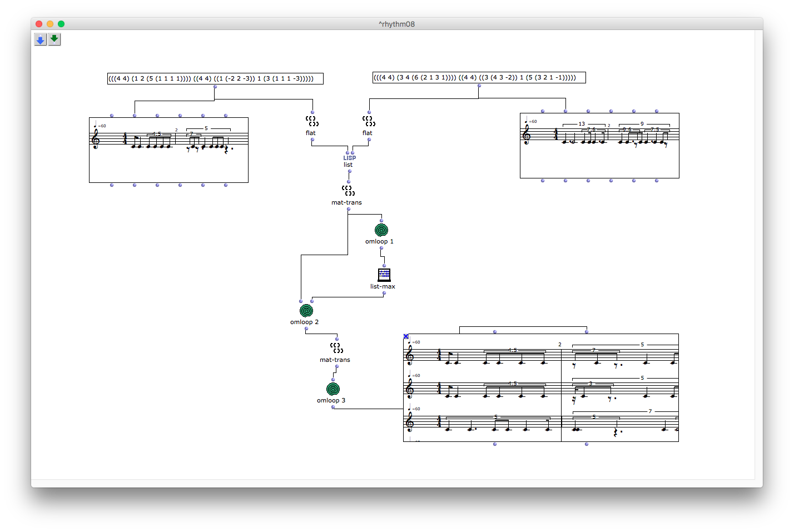Select the top-left voice score editor
The height and width of the screenshot is (532, 794).
coord(168,150)
